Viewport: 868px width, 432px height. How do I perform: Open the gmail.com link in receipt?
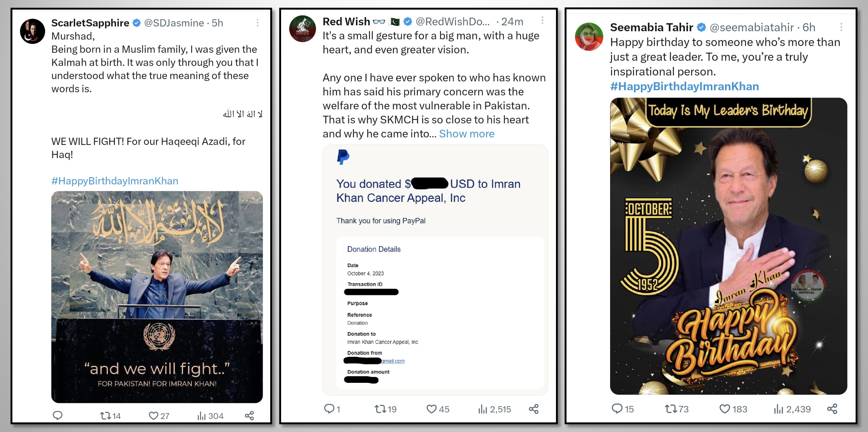click(393, 361)
